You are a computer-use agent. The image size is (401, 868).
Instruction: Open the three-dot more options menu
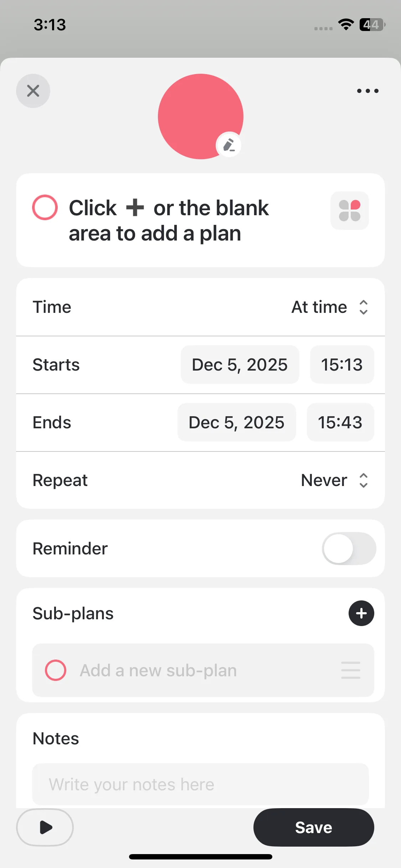tap(367, 91)
